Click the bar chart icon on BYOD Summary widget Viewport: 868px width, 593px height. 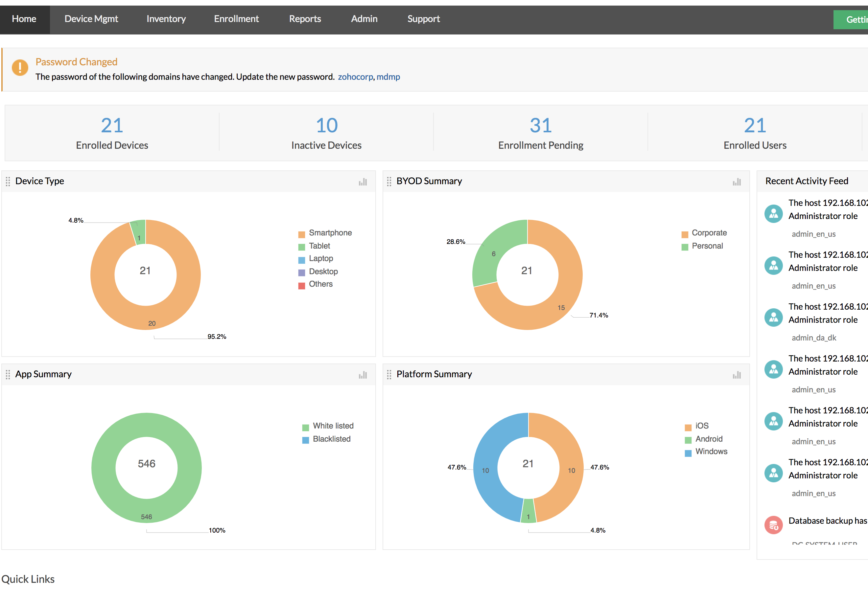click(737, 182)
